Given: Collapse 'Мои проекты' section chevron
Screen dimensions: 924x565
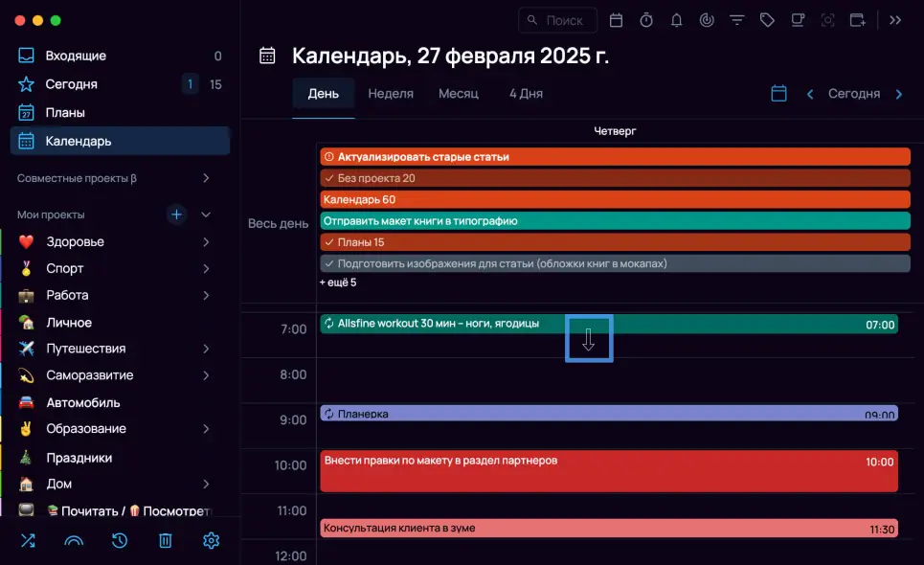Looking at the screenshot, I should point(206,215).
